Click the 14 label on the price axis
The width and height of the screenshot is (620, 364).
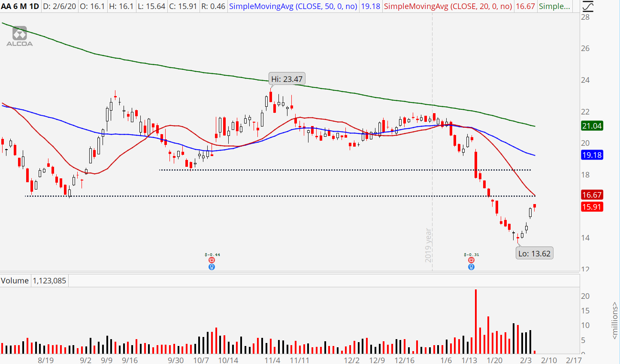click(585, 238)
